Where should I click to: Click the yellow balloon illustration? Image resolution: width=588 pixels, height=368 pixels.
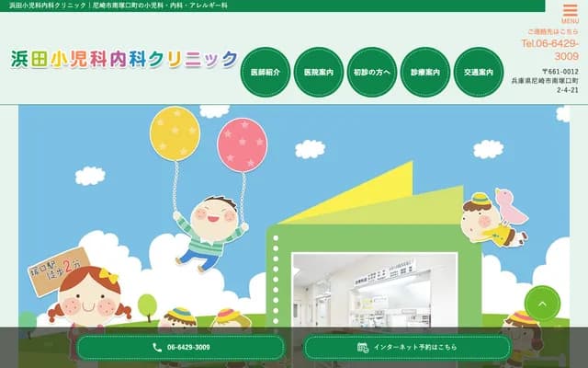pos(175,133)
